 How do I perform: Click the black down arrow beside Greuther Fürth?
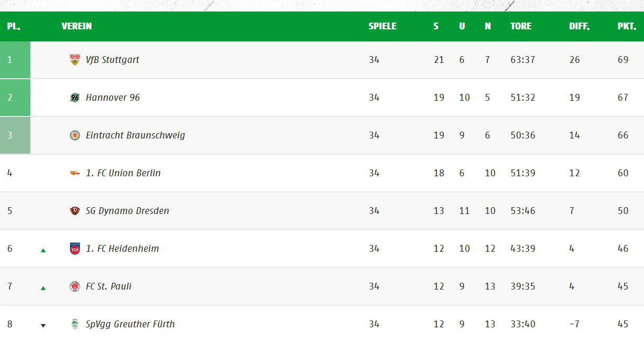[43, 326]
